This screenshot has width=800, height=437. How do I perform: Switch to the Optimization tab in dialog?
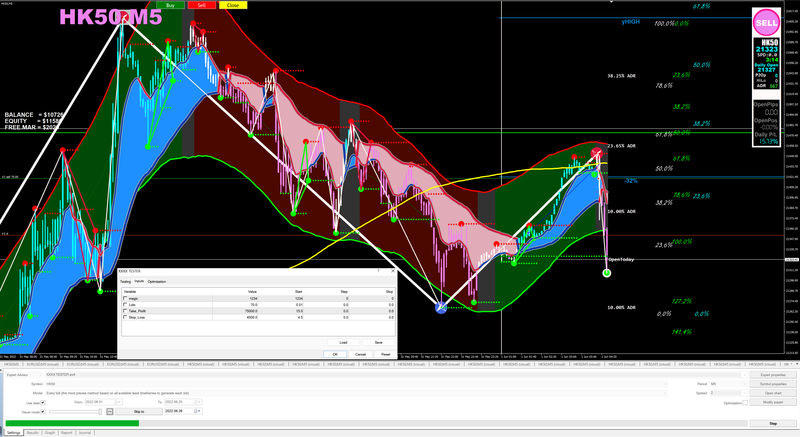tap(157, 281)
